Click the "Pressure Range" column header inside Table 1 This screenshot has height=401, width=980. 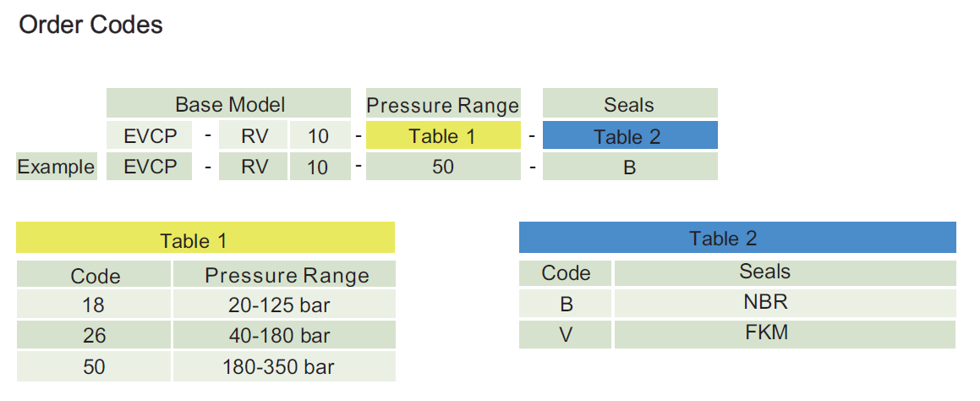tap(287, 275)
